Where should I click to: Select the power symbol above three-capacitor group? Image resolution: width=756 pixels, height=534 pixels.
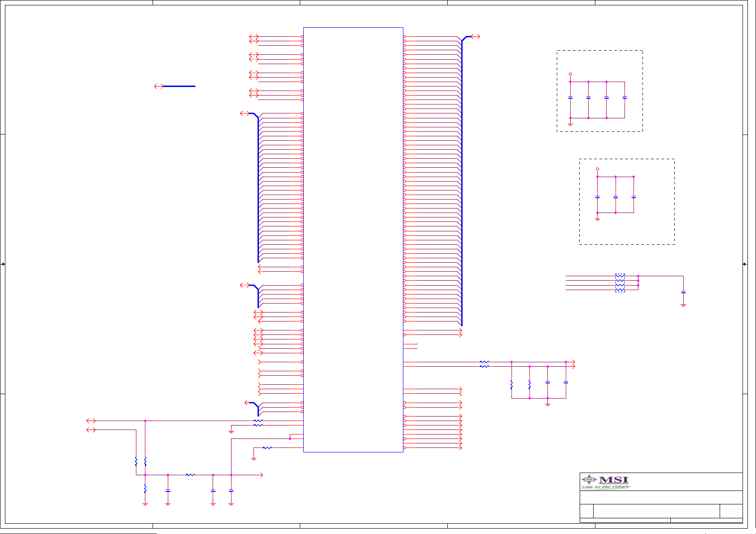597,169
